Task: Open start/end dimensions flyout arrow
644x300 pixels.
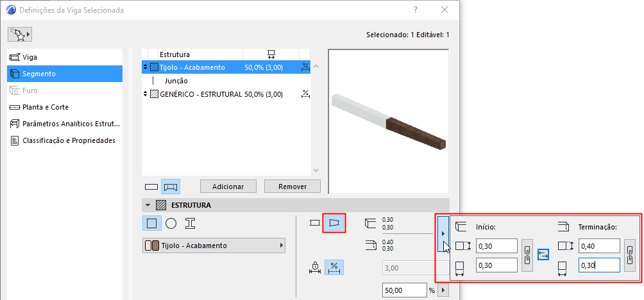Action: 443,233
